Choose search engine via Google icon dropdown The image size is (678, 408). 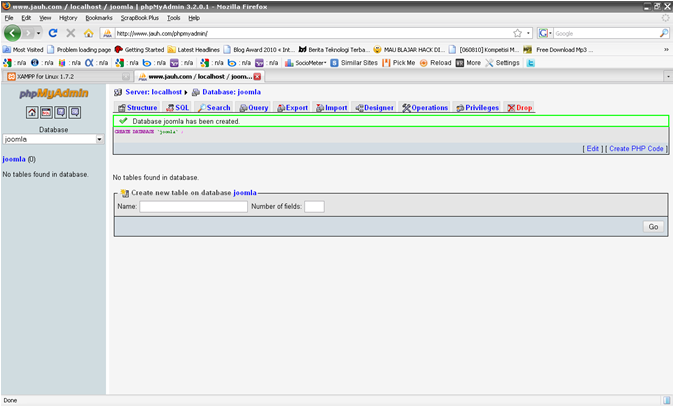point(545,33)
